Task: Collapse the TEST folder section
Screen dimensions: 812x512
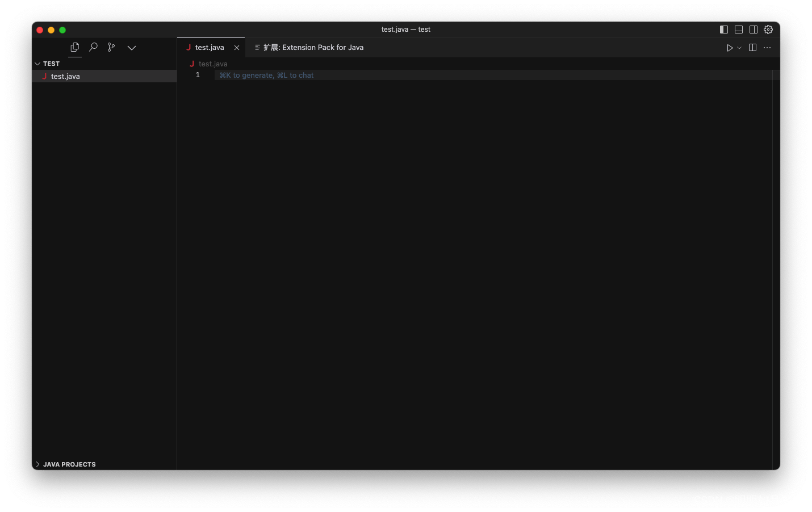Action: (104, 64)
